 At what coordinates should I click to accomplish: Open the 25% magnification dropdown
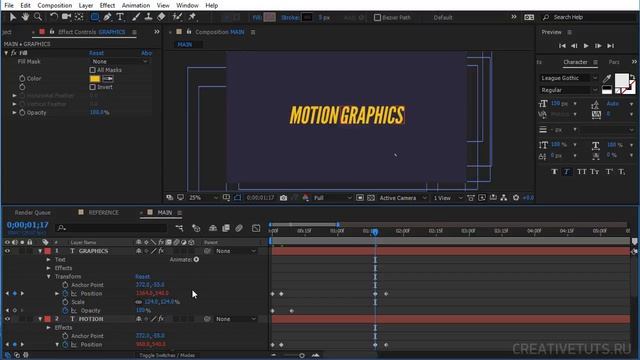click(x=203, y=198)
